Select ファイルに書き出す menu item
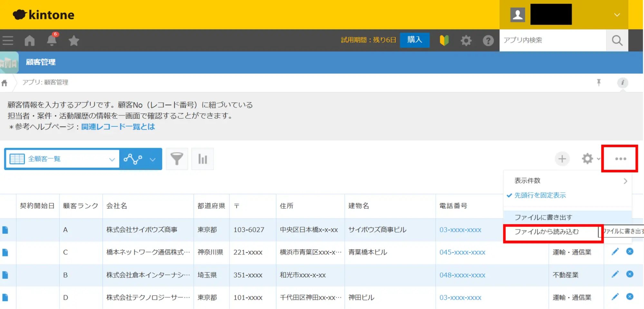Image resolution: width=644 pixels, height=309 pixels. (543, 217)
